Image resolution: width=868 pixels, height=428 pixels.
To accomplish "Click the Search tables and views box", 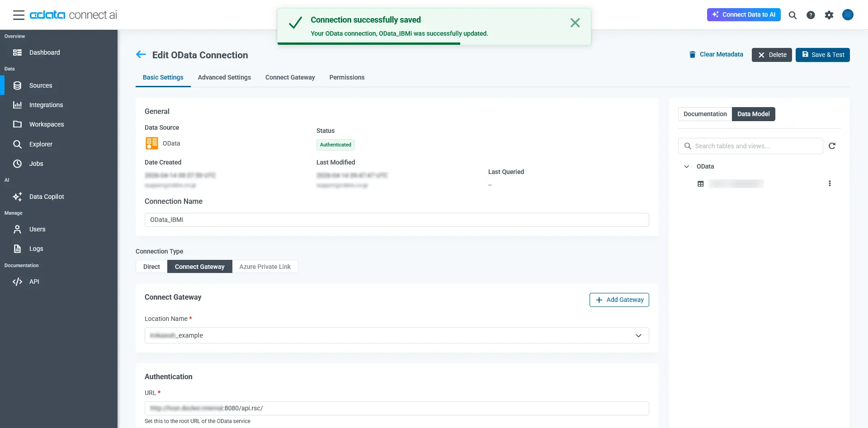I will [750, 146].
